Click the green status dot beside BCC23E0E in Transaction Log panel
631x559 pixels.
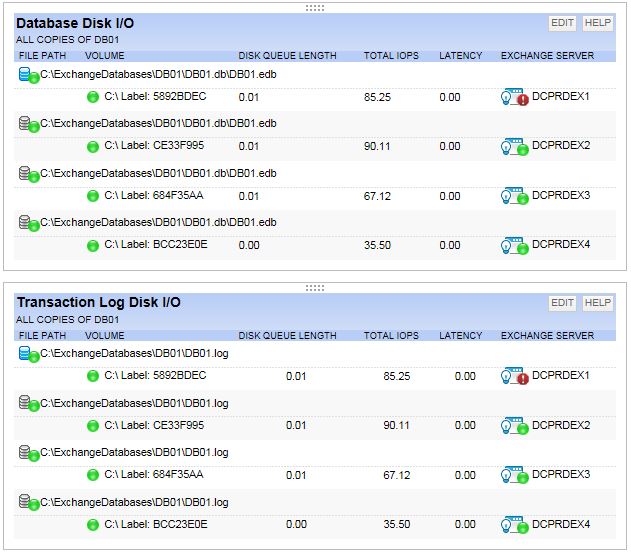point(93,525)
